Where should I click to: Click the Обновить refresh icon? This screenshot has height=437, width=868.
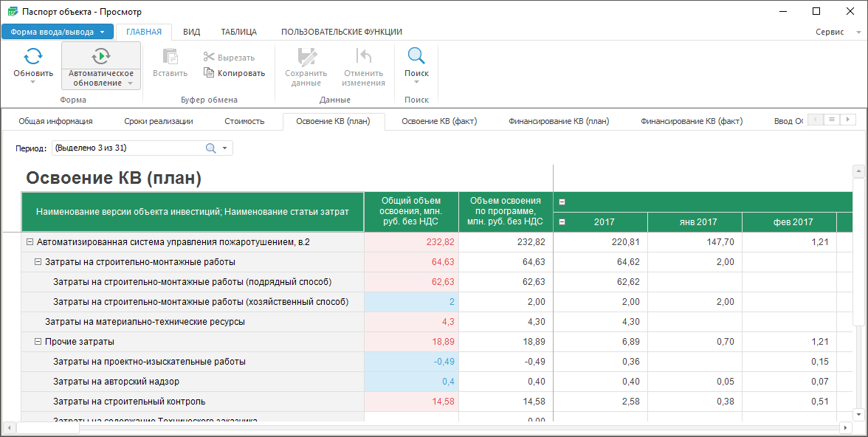(33, 57)
